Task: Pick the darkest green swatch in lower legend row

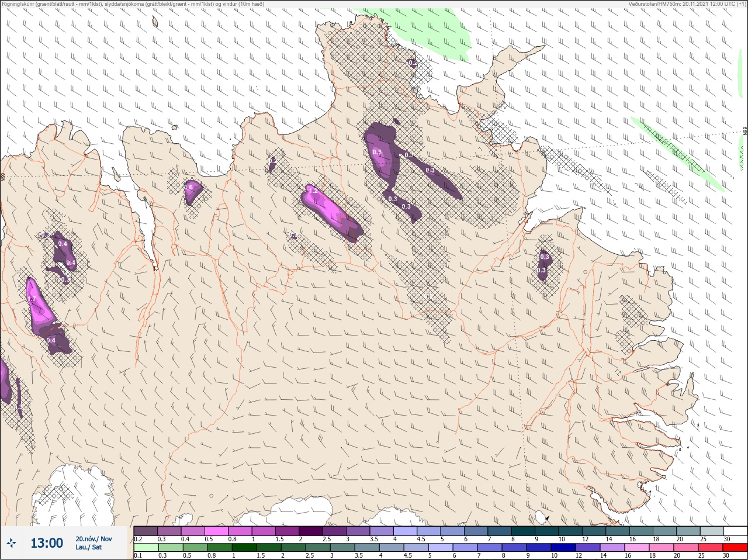Action: (244, 548)
